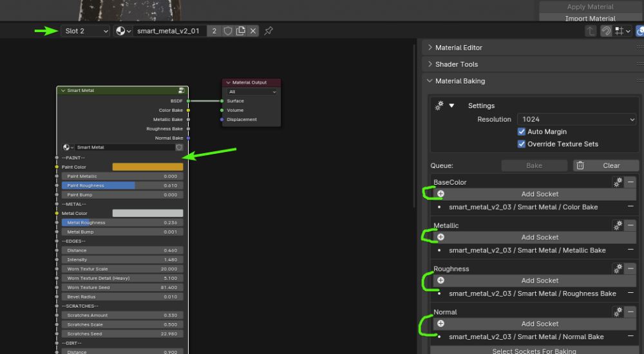Expand the Shader Tools panel
Image resolution: width=644 pixels, height=354 pixels.
(x=430, y=64)
